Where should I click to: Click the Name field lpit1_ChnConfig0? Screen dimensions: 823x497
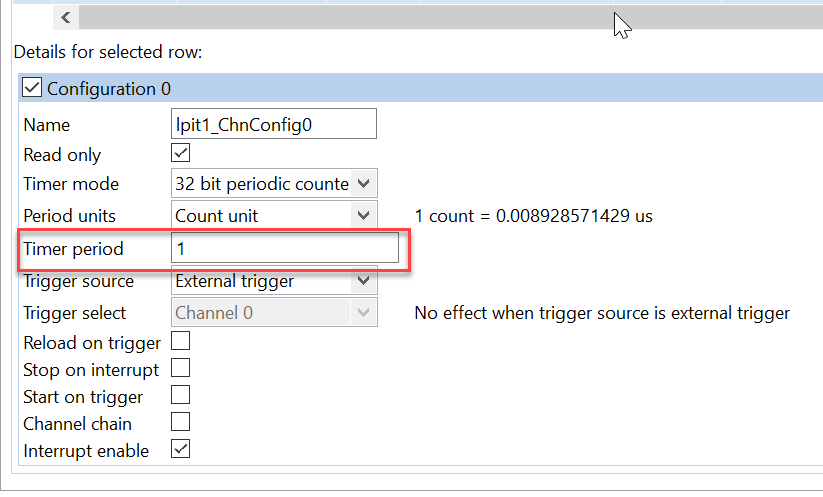click(x=274, y=124)
